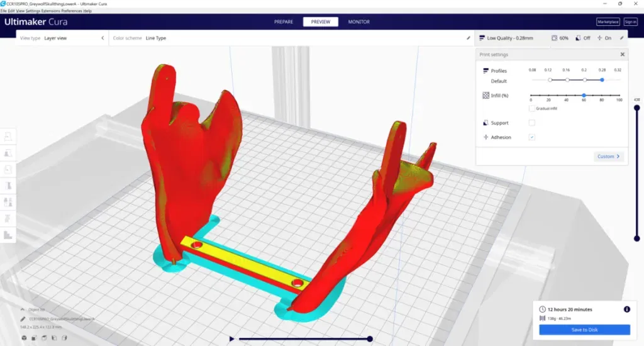The width and height of the screenshot is (644, 346).
Task: Click the clock icon next to print time
Action: point(542,310)
